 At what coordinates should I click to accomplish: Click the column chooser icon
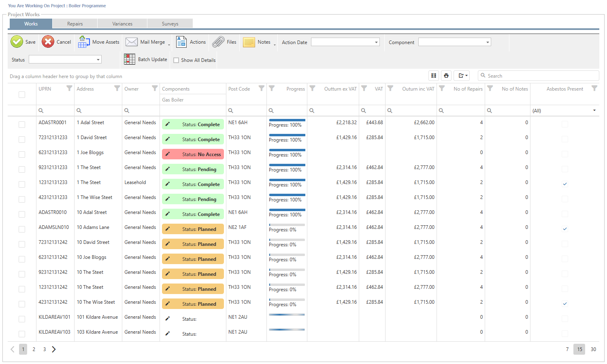pos(434,76)
